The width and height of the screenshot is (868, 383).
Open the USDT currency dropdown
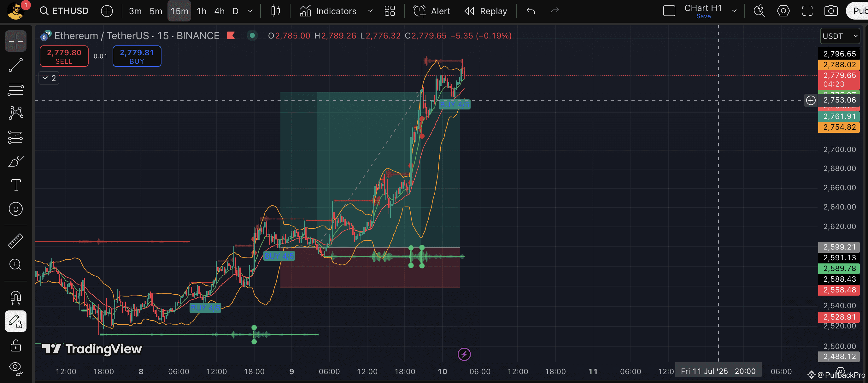point(840,36)
